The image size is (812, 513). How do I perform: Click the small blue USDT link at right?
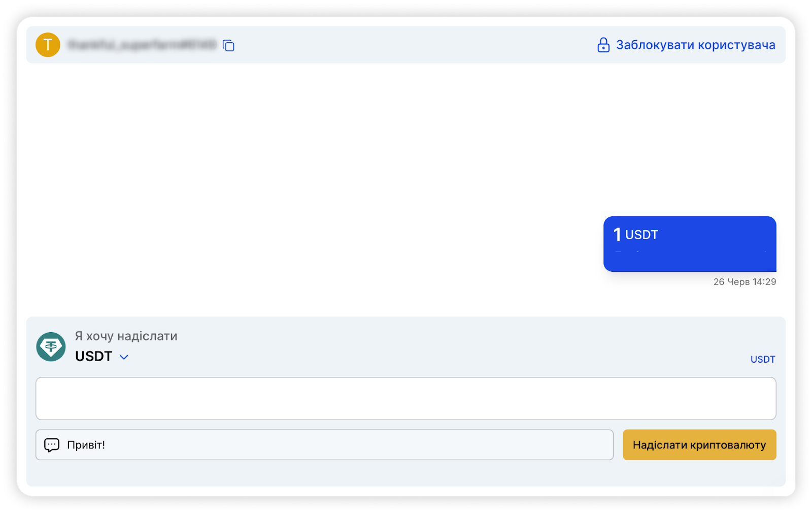pyautogui.click(x=762, y=359)
